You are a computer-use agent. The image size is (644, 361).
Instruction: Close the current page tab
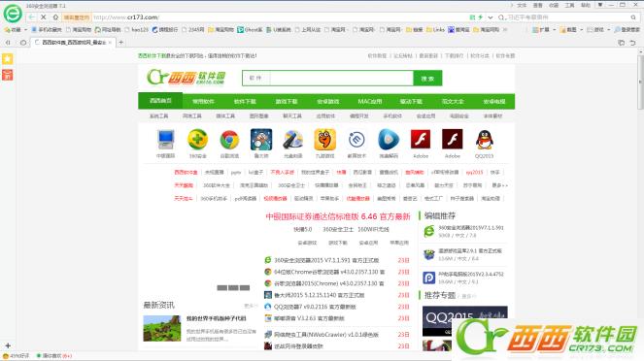(110, 43)
